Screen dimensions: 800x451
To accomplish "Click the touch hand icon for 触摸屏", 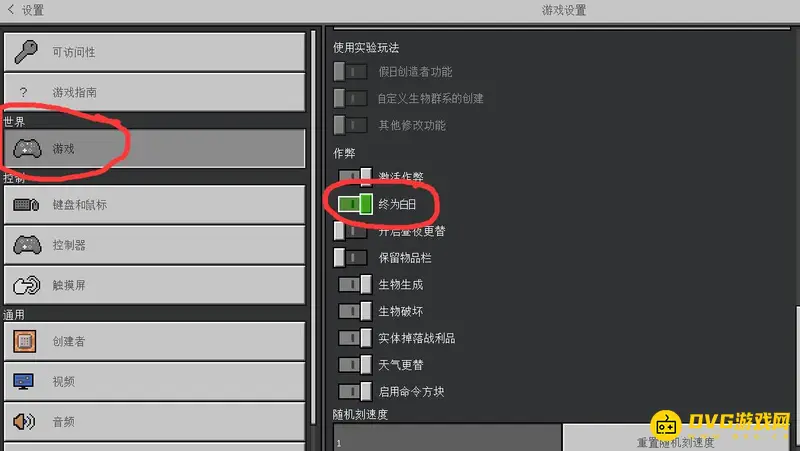I will 27,285.
